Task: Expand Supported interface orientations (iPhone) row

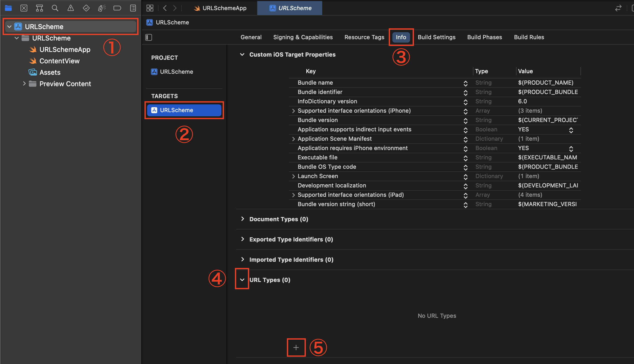Action: click(x=293, y=111)
